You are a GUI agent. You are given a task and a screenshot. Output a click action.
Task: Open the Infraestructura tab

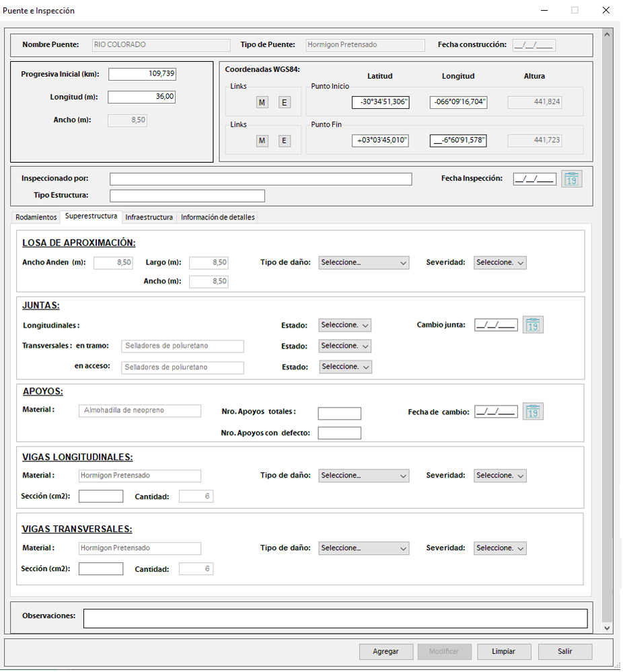(149, 217)
